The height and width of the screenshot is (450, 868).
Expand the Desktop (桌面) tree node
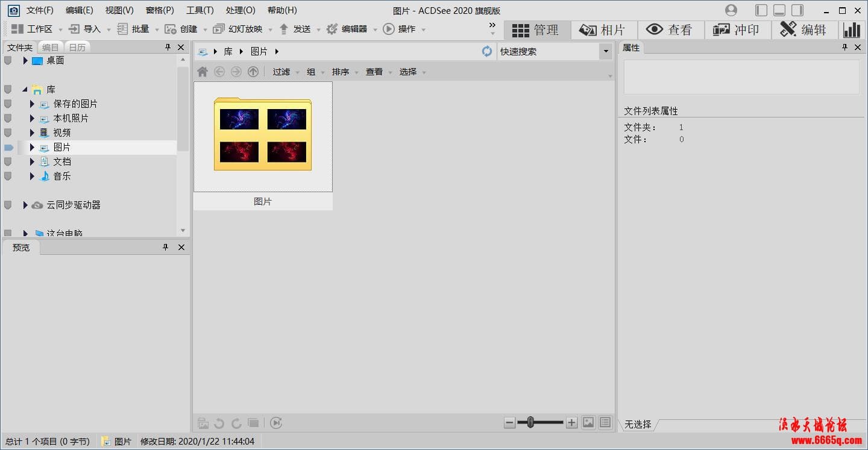coord(25,60)
